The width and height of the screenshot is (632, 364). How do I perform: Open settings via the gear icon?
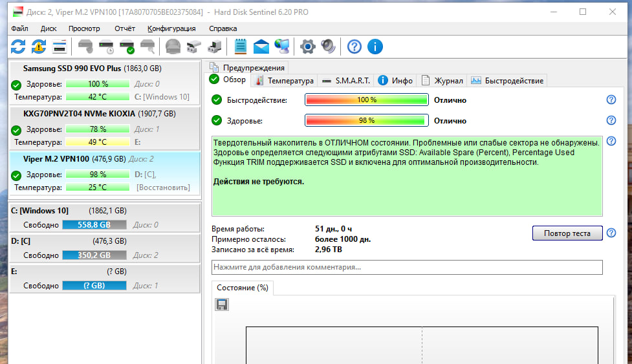click(307, 47)
